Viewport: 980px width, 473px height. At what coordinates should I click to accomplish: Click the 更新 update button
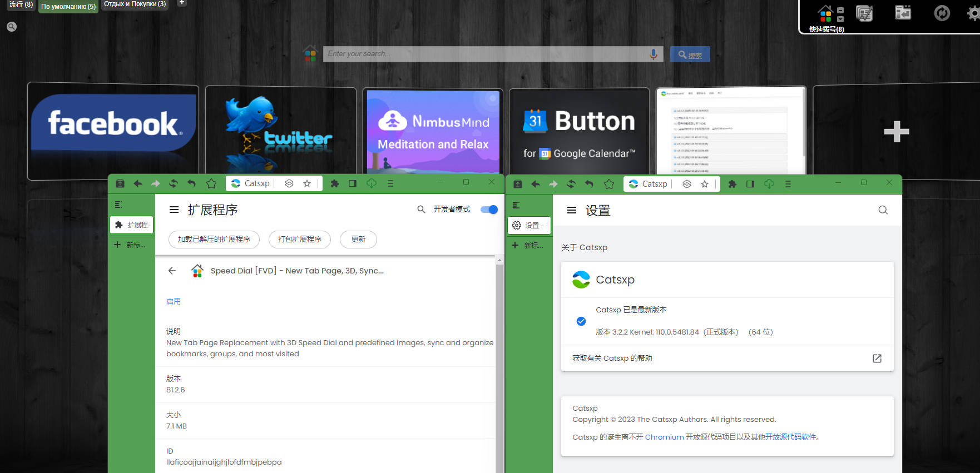[358, 239]
